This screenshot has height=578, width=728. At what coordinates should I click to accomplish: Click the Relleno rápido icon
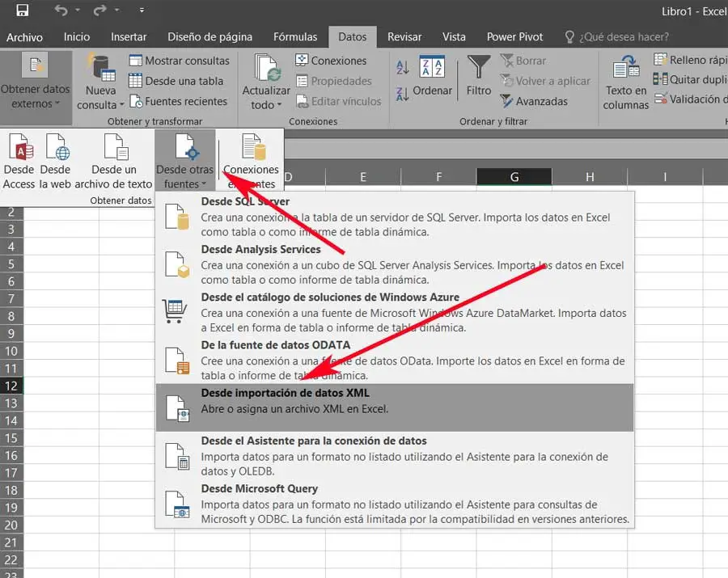tap(660, 60)
